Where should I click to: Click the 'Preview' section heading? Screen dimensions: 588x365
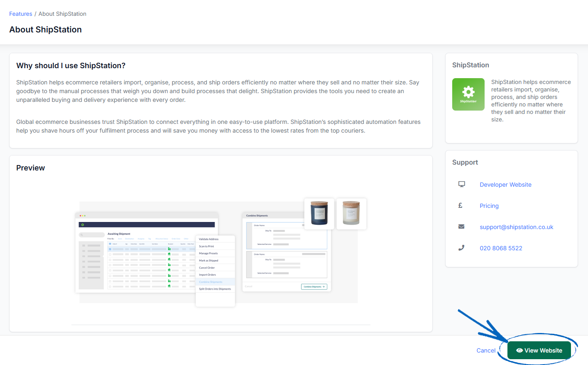point(30,168)
